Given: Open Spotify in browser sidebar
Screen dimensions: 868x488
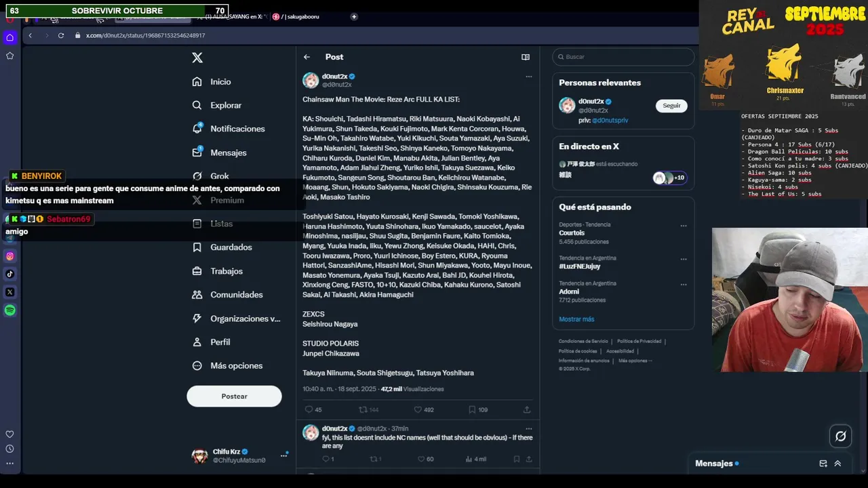Looking at the screenshot, I should [9, 310].
